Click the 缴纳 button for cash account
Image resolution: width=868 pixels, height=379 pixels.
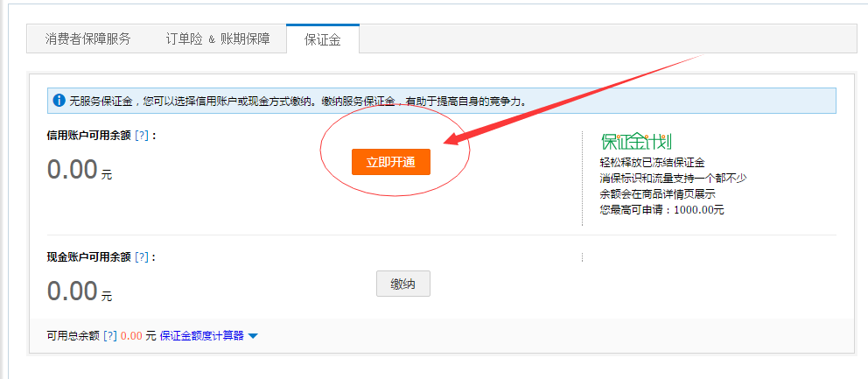(403, 284)
